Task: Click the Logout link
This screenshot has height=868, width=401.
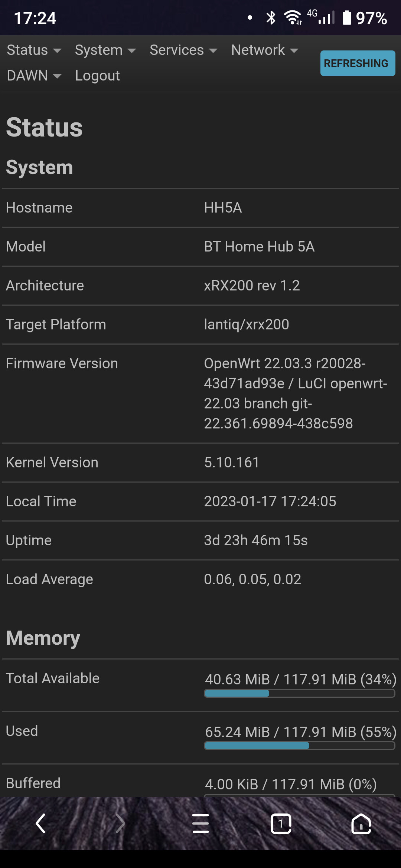Action: [97, 76]
